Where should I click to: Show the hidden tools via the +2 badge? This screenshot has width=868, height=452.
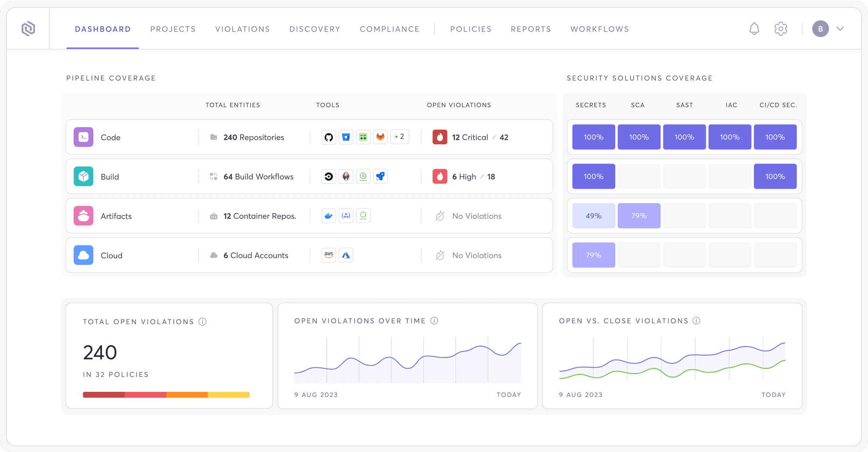399,136
